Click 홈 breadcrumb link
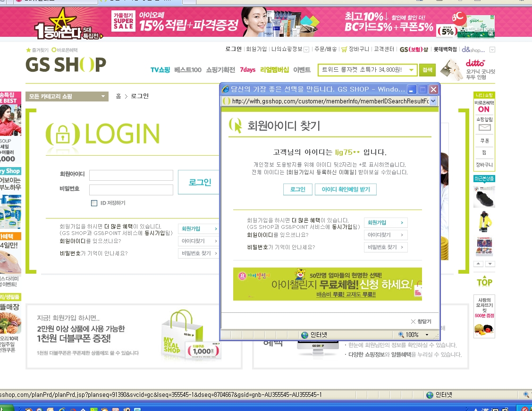The height and width of the screenshot is (411, 532). pyautogui.click(x=118, y=96)
